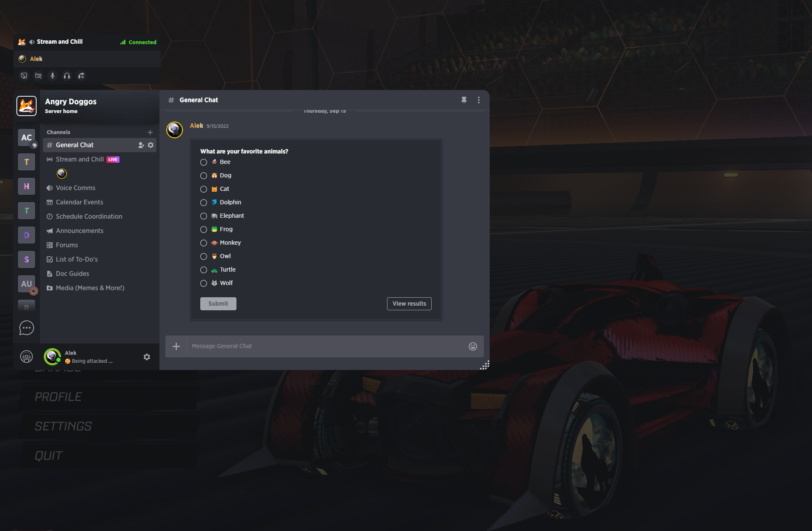Select the Dolphin radio button option
The width and height of the screenshot is (812, 531).
[x=204, y=202]
